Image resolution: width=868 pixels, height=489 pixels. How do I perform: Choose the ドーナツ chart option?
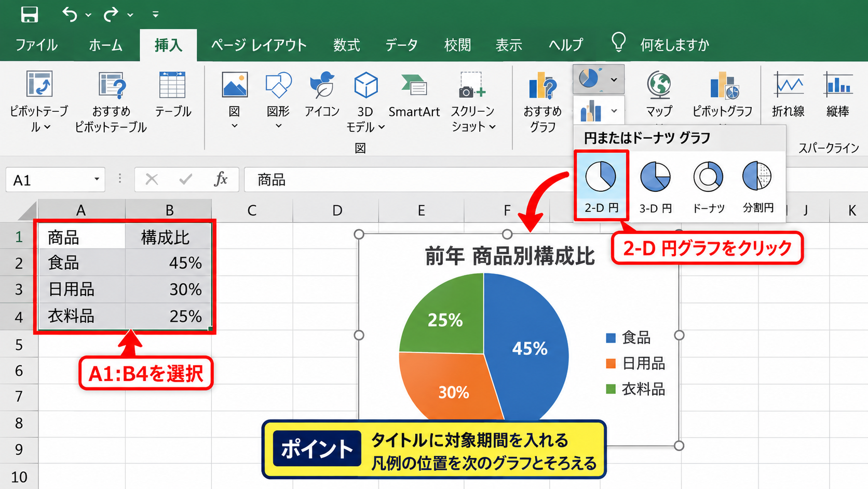(709, 186)
